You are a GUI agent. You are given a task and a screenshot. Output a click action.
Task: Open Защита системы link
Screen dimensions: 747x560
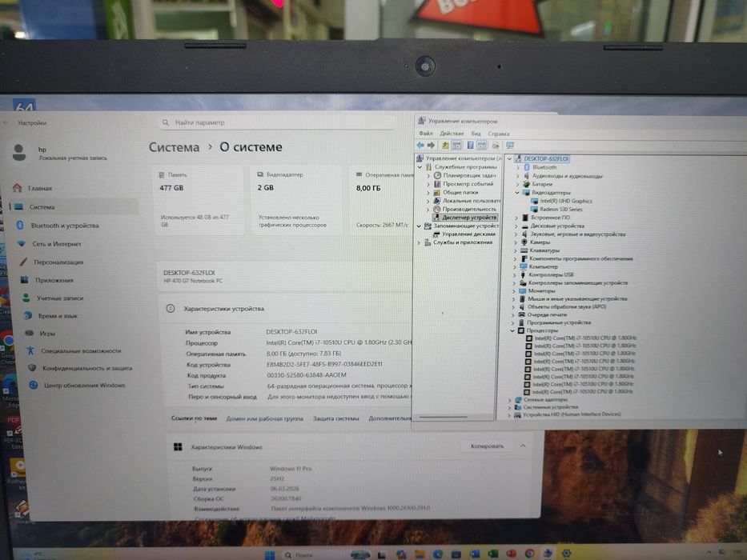[335, 418]
